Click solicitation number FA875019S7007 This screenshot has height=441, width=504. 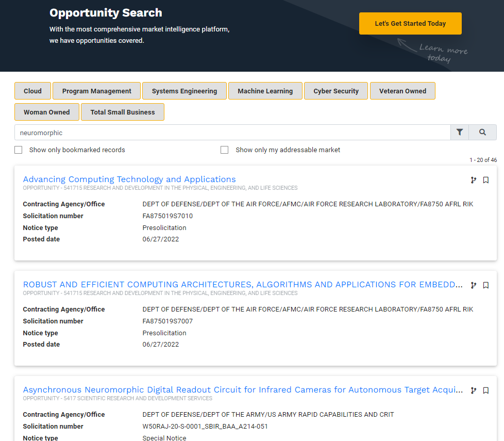point(167,321)
